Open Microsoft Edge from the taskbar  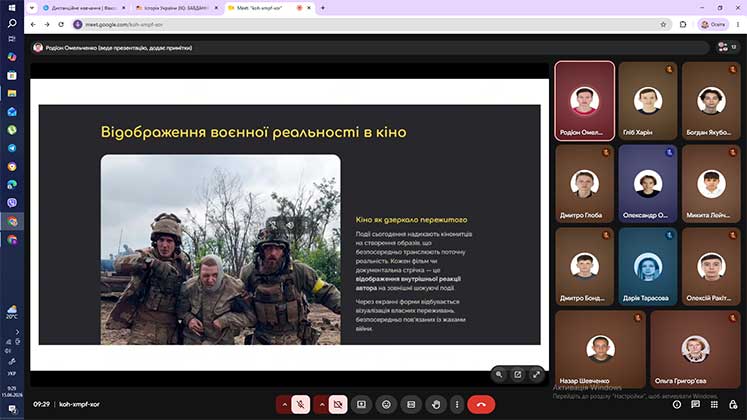pyautogui.click(x=12, y=185)
